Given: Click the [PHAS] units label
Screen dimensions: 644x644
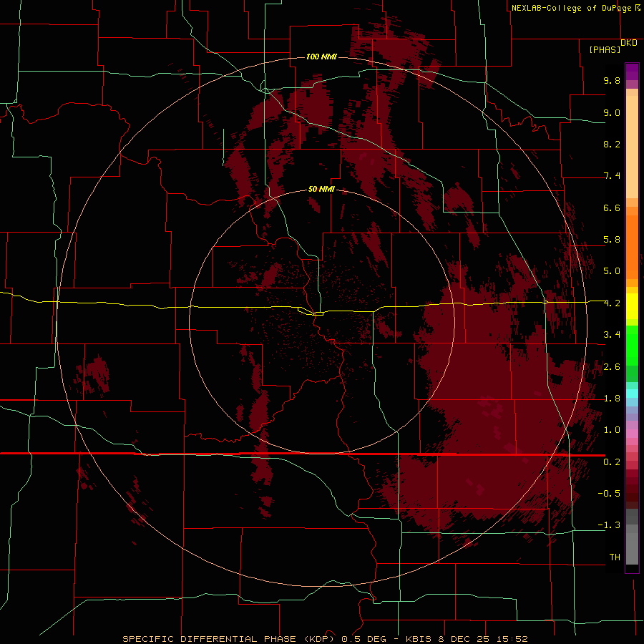Looking at the screenshot, I should 605,50.
